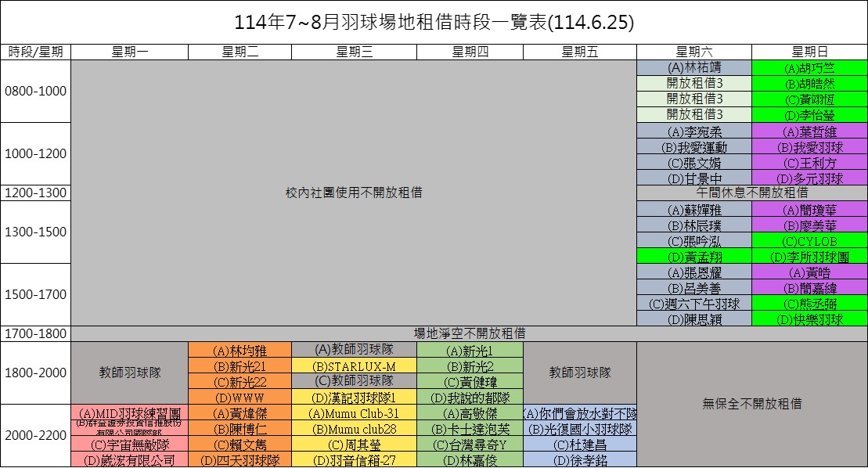Click 午間休息不開放租借 merged cell
The width and height of the screenshot is (868, 468).
[751, 193]
